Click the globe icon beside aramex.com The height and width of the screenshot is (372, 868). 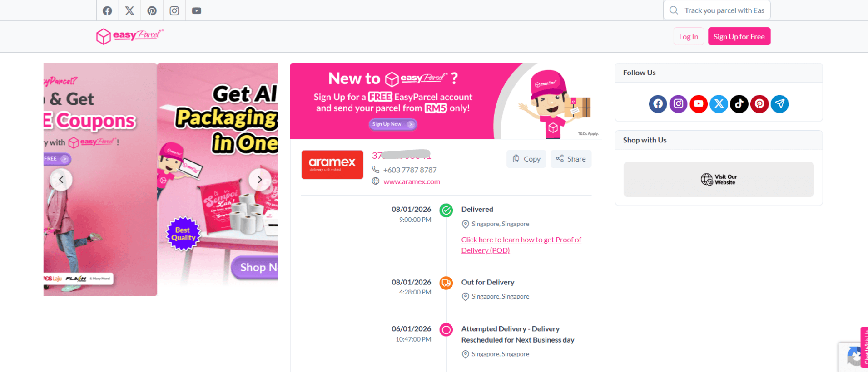point(376,181)
